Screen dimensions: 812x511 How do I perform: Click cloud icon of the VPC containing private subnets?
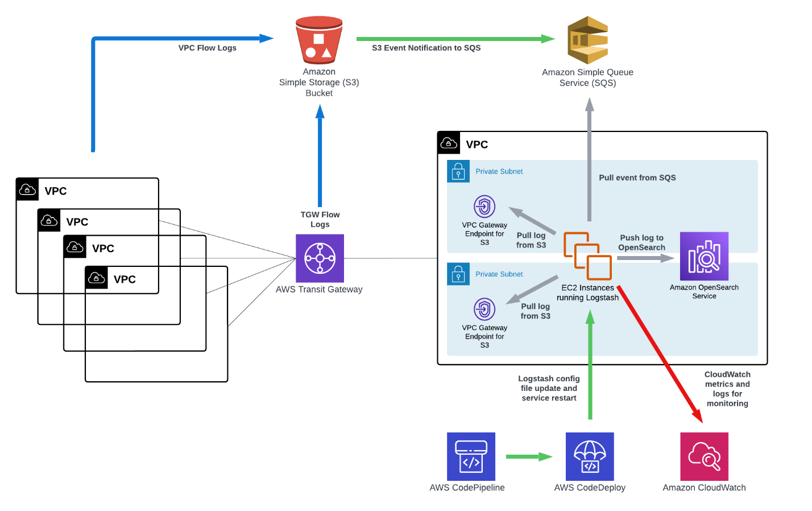click(449, 143)
